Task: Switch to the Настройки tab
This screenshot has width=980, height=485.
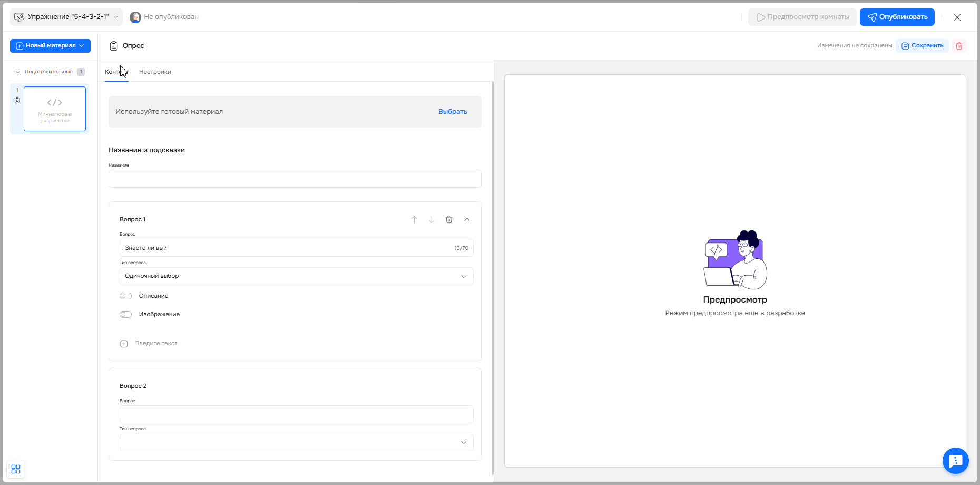Action: click(x=155, y=72)
